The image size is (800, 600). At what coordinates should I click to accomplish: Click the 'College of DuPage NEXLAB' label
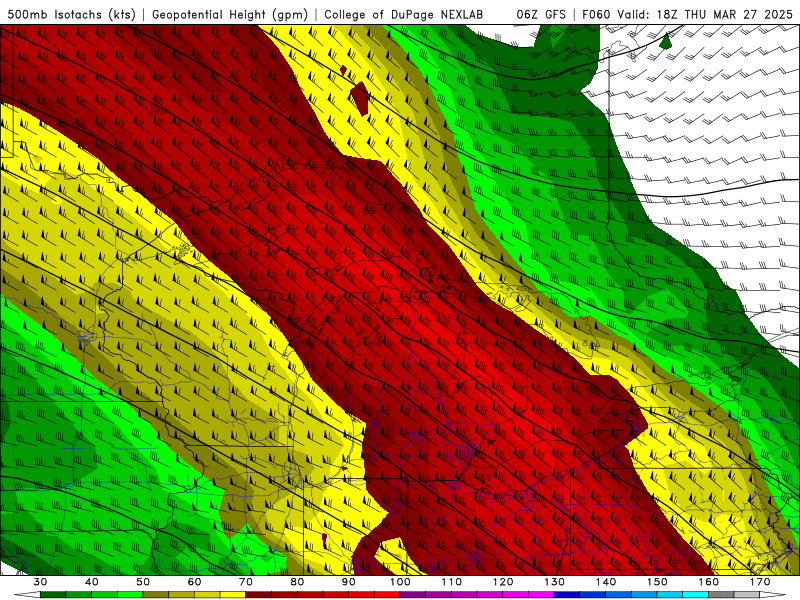[x=404, y=14]
